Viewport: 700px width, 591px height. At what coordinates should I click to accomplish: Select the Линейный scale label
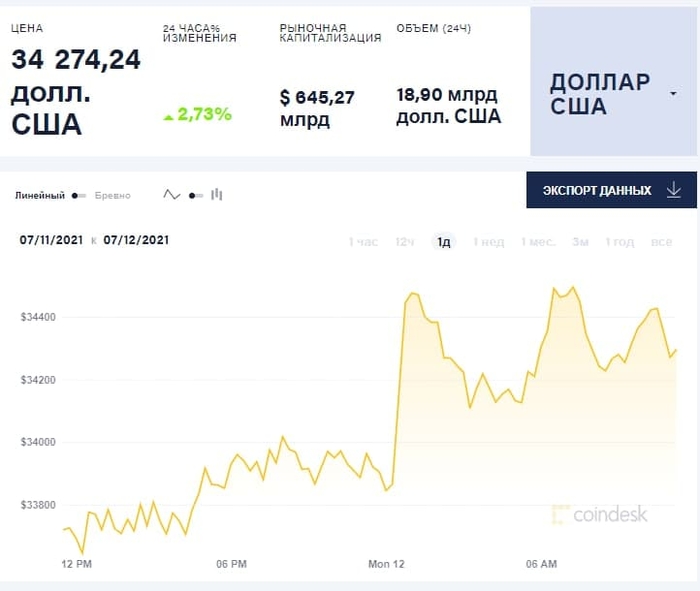click(40, 196)
